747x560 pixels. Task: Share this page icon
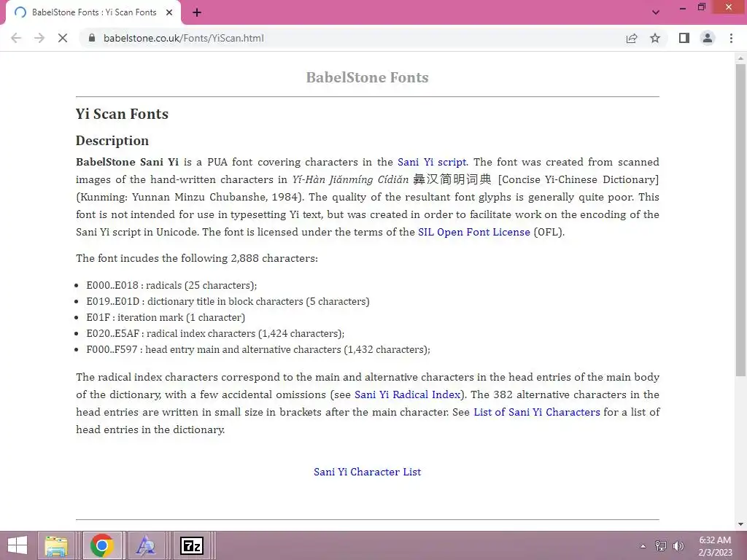(x=632, y=38)
